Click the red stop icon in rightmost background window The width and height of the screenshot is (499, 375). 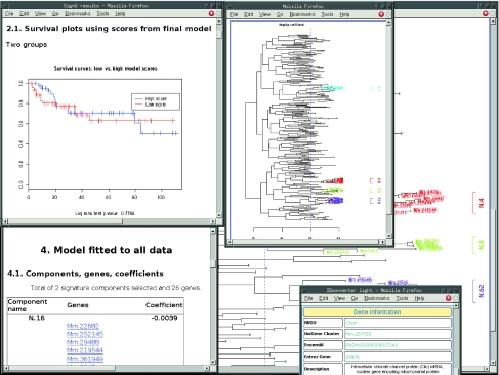486,13
